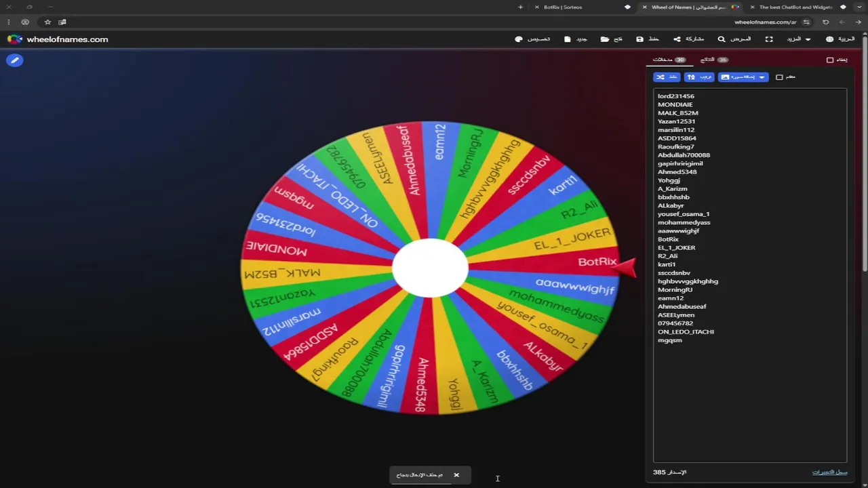Click the browser reload icon
The image size is (868, 488).
pos(825,22)
